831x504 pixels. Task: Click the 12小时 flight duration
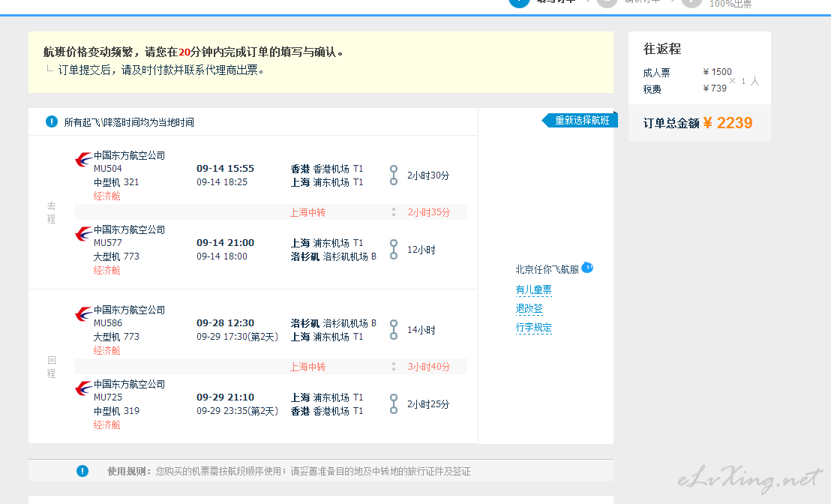[421, 250]
